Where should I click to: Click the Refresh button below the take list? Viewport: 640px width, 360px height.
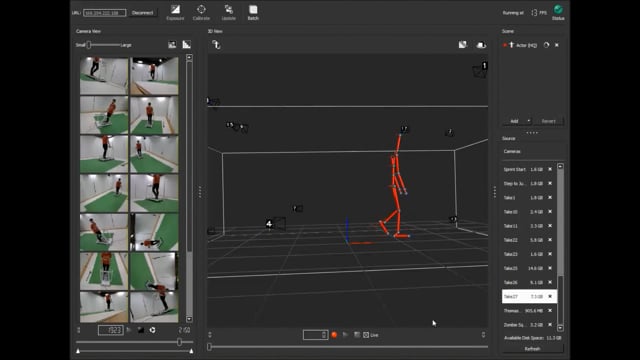click(533, 349)
